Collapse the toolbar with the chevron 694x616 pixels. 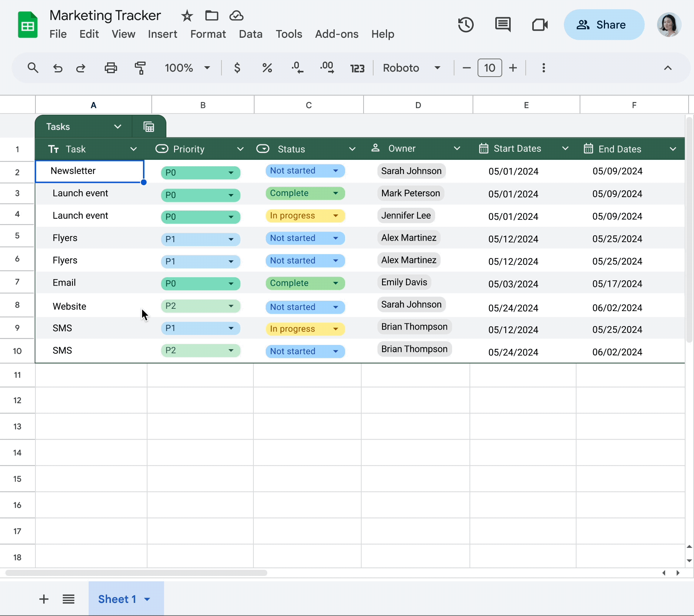pos(668,68)
